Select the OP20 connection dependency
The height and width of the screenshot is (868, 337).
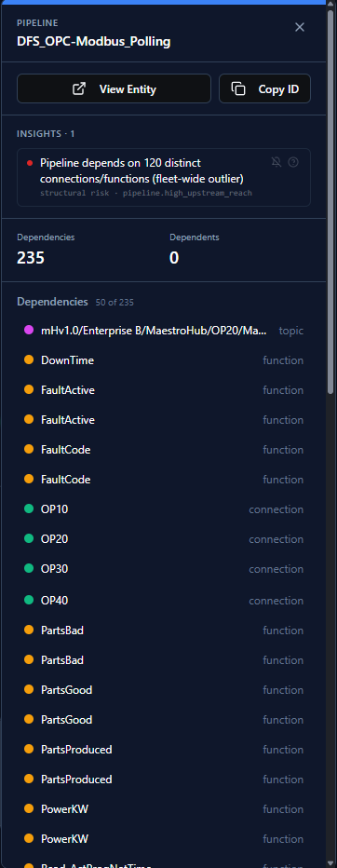coord(164,539)
